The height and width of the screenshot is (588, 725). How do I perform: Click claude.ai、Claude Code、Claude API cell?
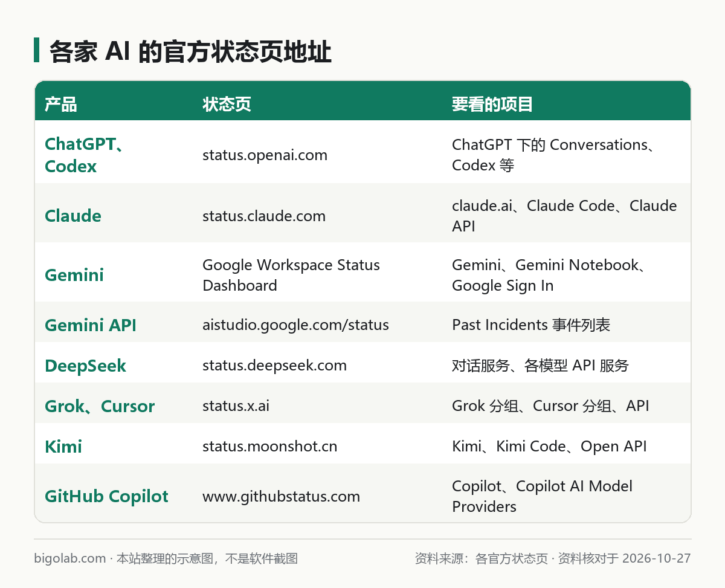(x=564, y=216)
